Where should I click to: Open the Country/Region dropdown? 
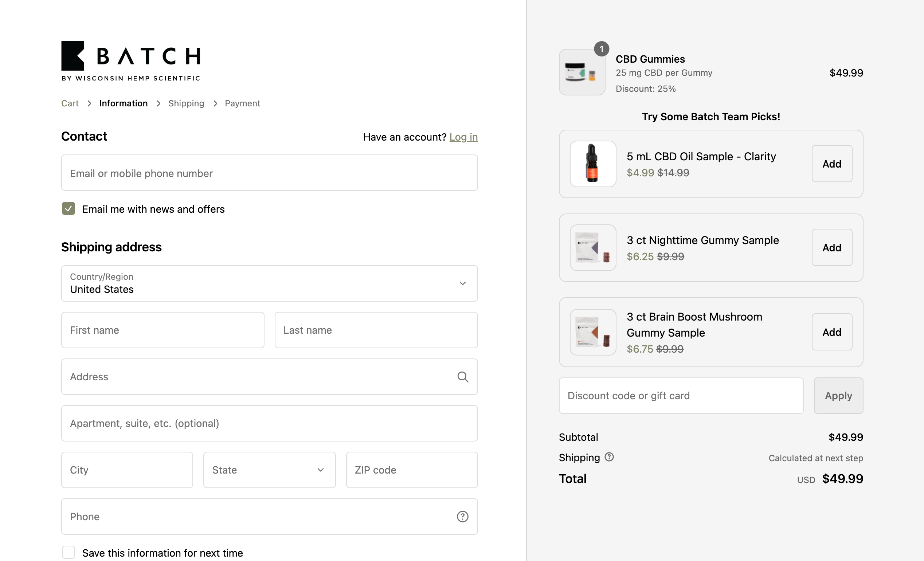[269, 283]
